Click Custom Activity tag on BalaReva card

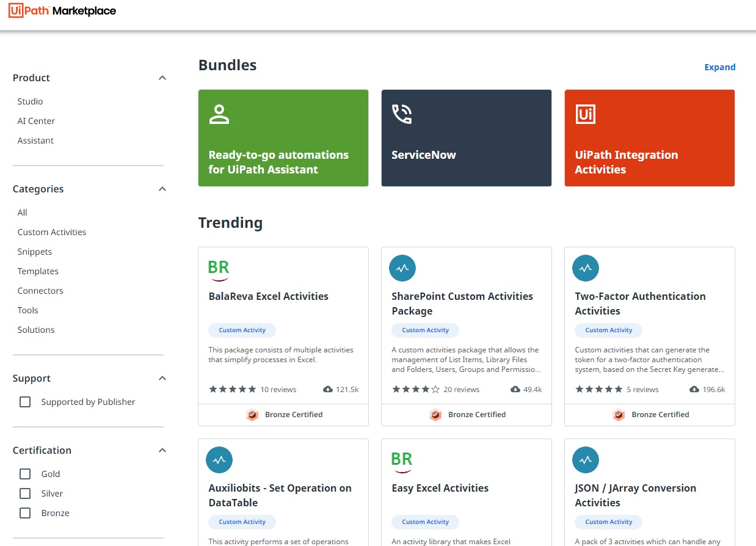(242, 330)
